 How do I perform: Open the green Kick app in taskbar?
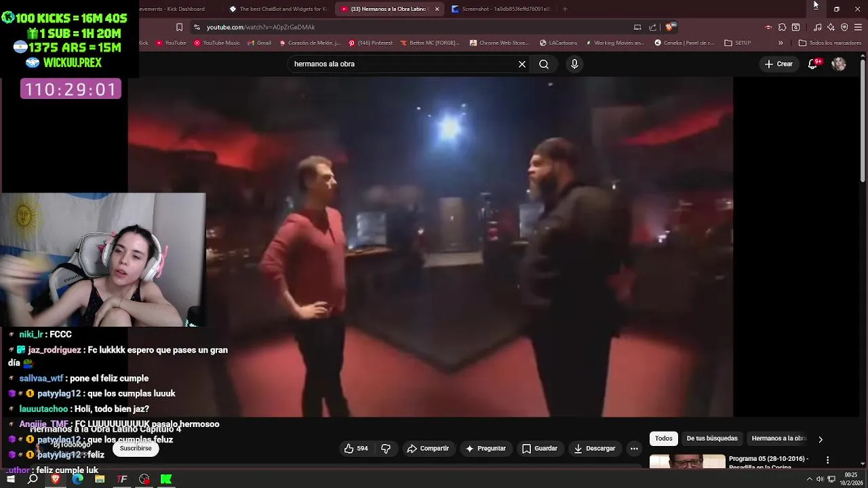(166, 479)
